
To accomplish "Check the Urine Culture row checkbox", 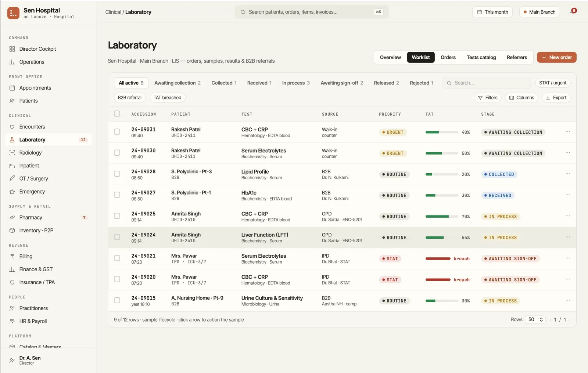I will pyautogui.click(x=117, y=300).
